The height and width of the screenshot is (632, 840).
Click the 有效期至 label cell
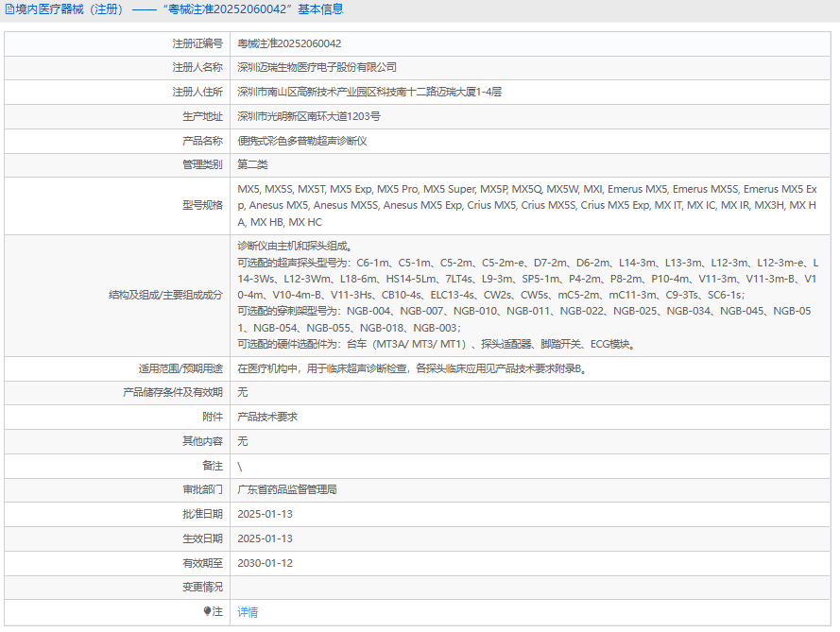tap(117, 563)
